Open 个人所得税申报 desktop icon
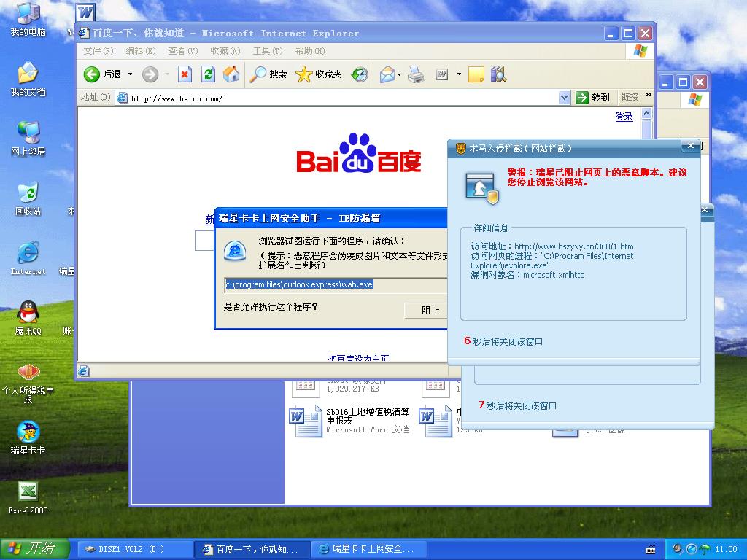Viewport: 747px width, 560px height. coord(28,384)
